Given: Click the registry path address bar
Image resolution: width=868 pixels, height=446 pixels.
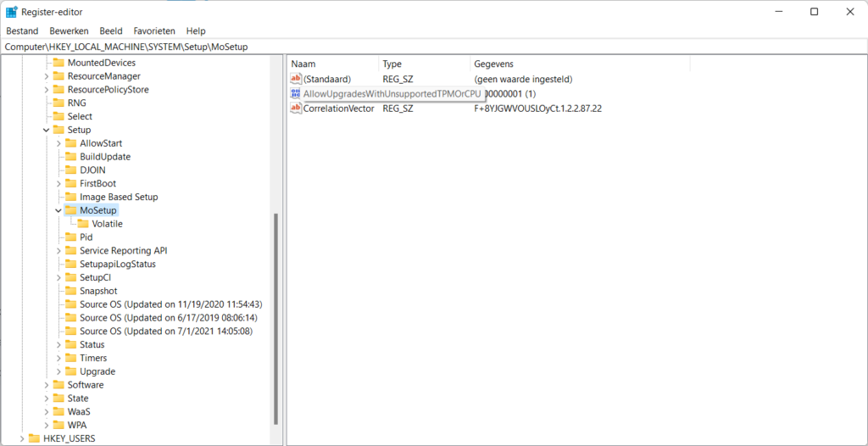Looking at the screenshot, I should tap(434, 47).
